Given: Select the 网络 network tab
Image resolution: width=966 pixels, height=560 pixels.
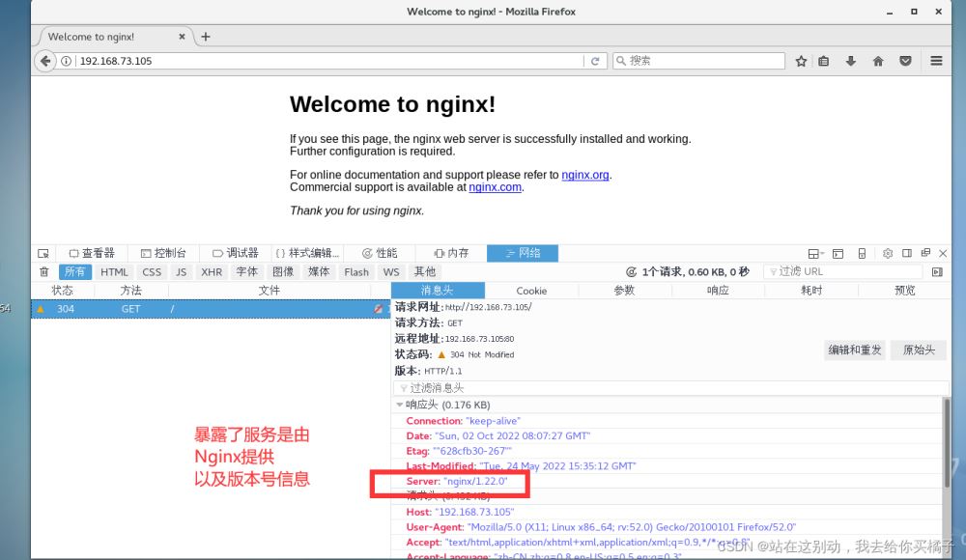Looking at the screenshot, I should point(523,253).
